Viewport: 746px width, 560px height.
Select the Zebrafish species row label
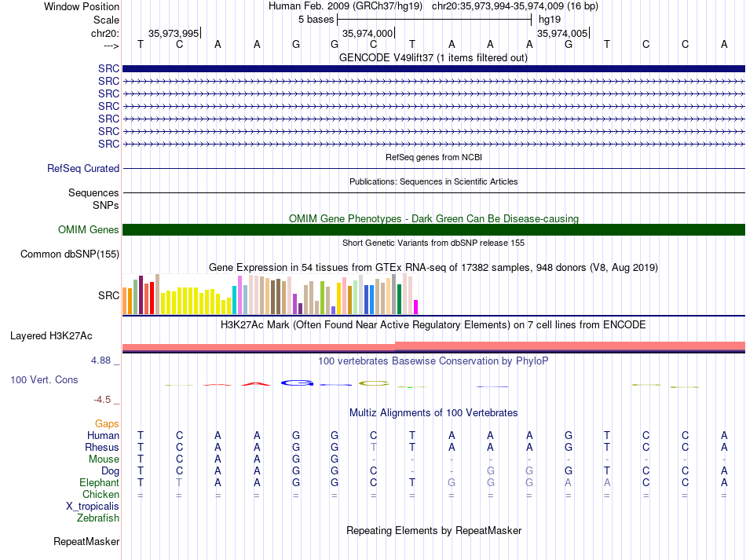click(x=98, y=518)
